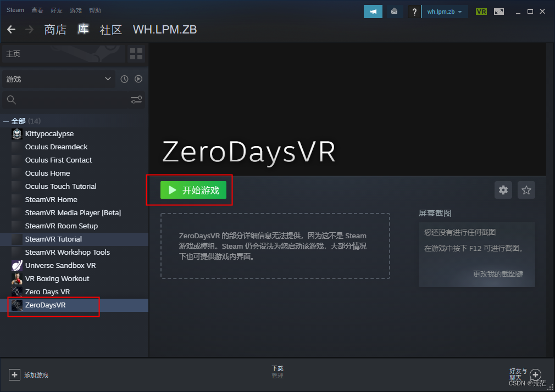Open the wh.lpm.zb account dropdown
555x392 pixels.
(x=445, y=12)
